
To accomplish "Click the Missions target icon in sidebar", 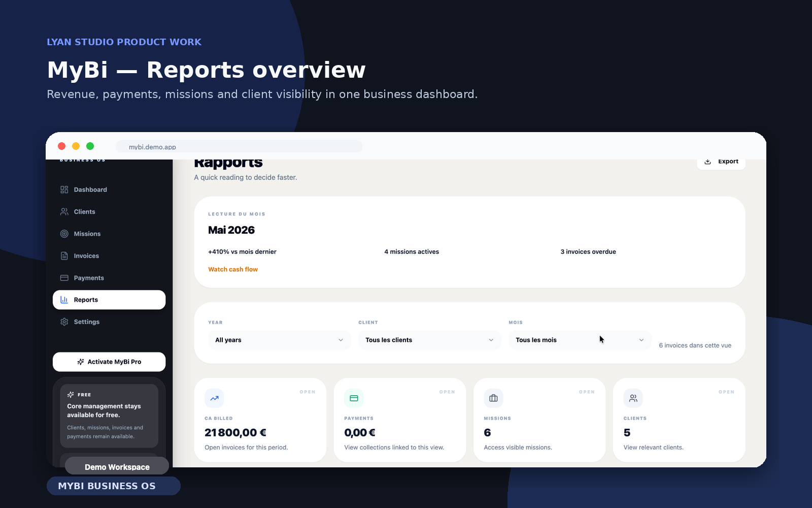I will pos(64,234).
